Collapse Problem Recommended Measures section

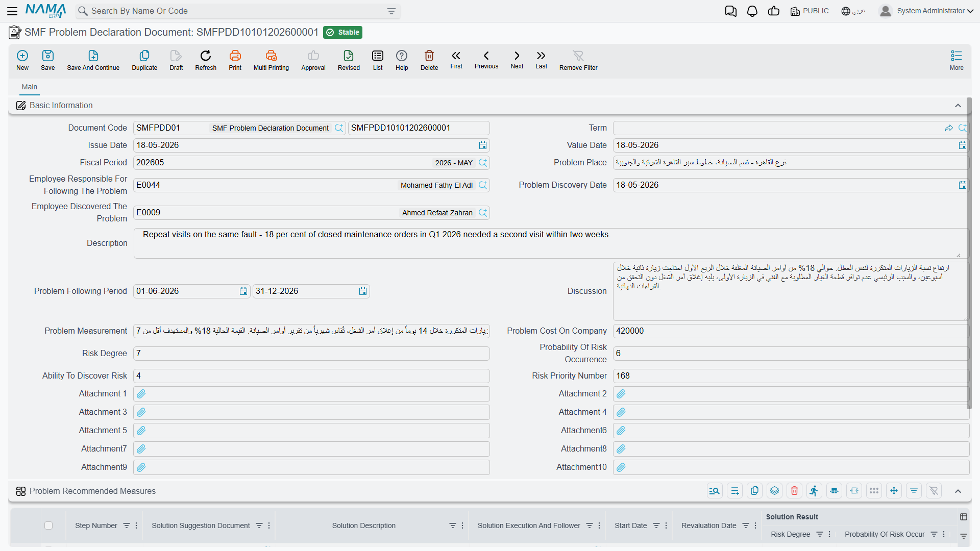(x=958, y=491)
